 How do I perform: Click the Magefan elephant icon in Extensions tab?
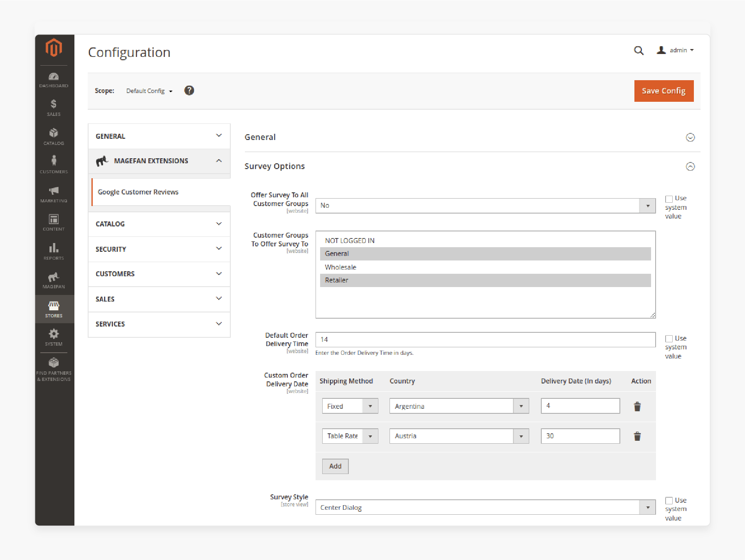(102, 161)
